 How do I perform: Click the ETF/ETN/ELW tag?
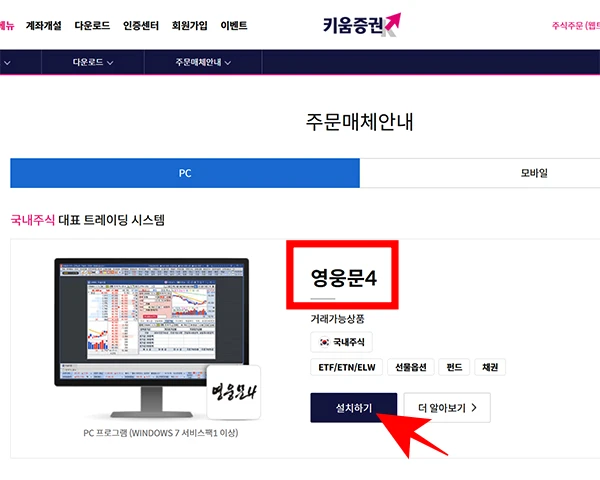(347, 367)
